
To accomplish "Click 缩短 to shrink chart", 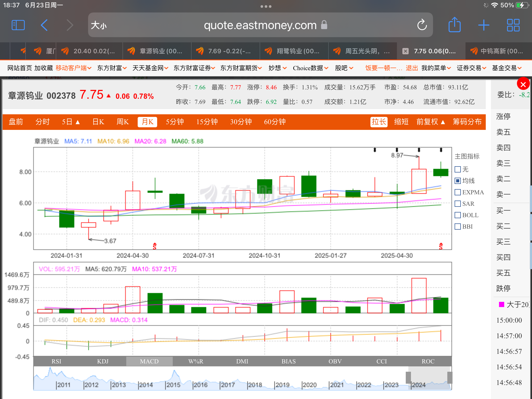I will coord(401,122).
